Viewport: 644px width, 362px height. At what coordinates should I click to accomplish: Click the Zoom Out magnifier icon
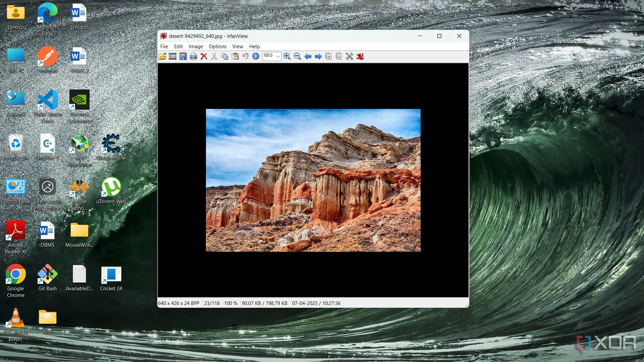298,56
